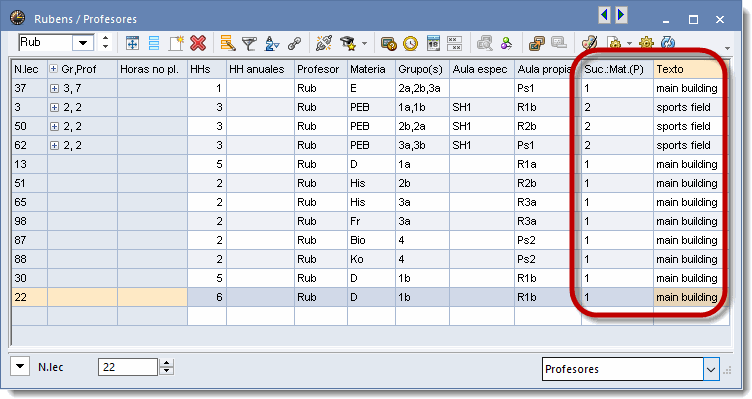Select the SH1 room in lesson 3 row
Image resolution: width=752 pixels, height=399 pixels.
(x=482, y=107)
